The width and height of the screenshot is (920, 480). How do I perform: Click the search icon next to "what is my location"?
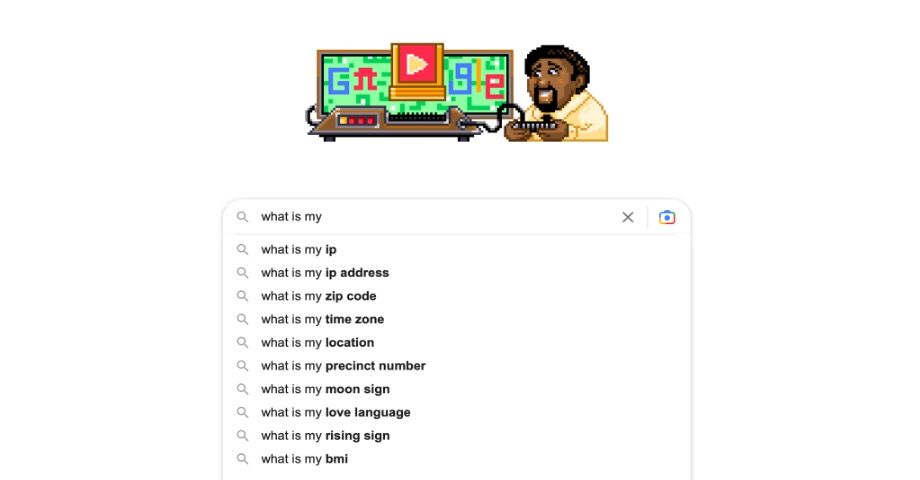[x=242, y=343]
